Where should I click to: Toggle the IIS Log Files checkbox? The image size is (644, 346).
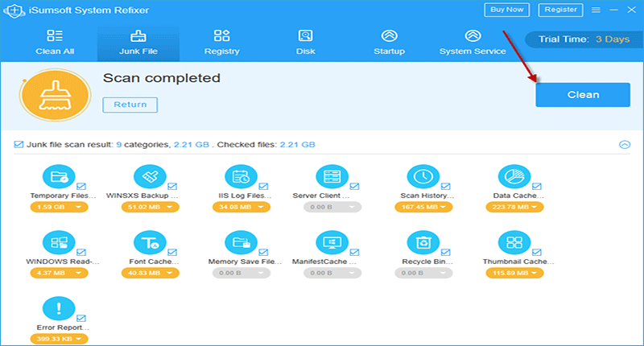pyautogui.click(x=264, y=187)
